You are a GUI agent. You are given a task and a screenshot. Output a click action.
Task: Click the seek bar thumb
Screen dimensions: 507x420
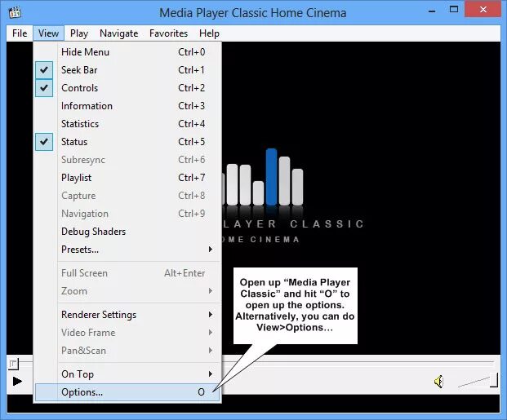point(13,364)
